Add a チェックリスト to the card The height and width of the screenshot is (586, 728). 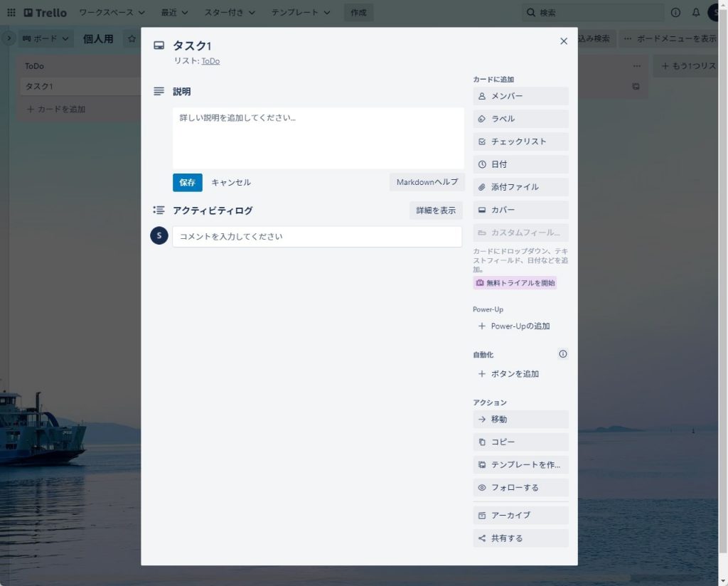coord(520,142)
